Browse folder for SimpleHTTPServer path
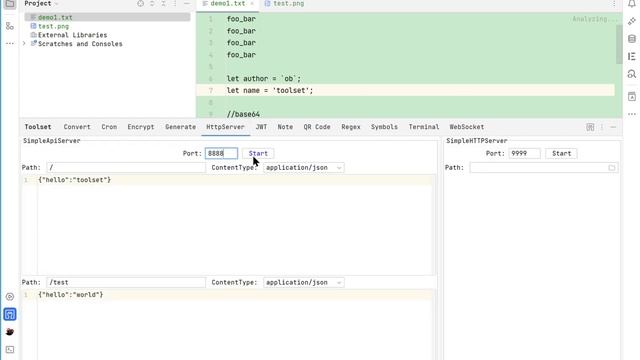This screenshot has width=640, height=360. 611,168
